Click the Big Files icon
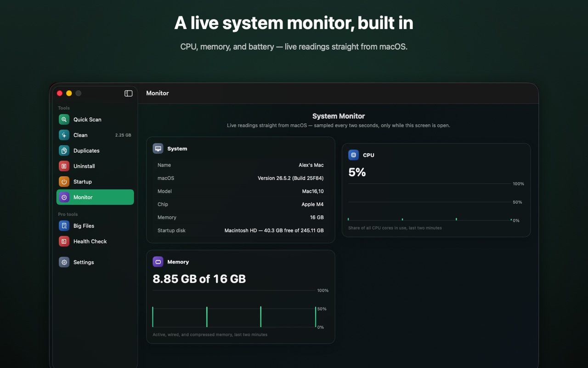This screenshot has height=368, width=588. point(64,226)
